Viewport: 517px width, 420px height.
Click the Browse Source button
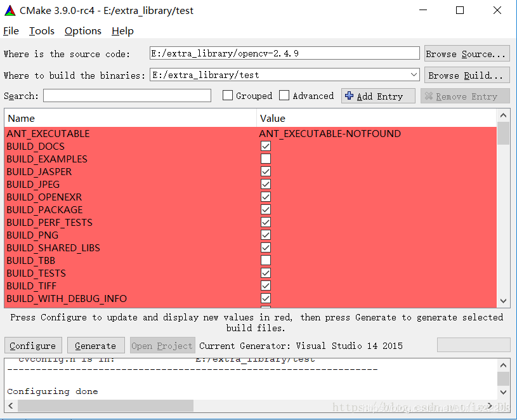pos(467,54)
